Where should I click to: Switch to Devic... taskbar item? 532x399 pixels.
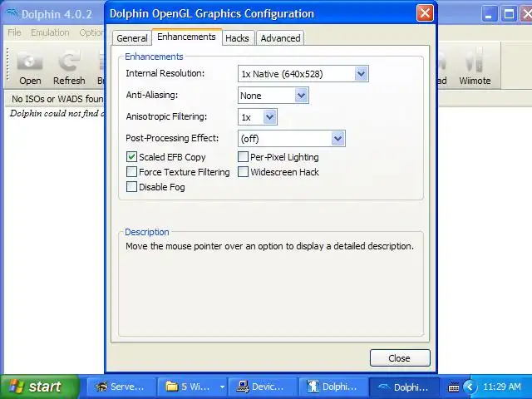tap(263, 387)
